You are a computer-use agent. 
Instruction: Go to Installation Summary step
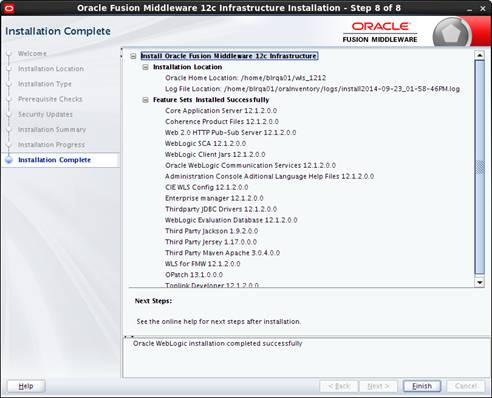[52, 129]
